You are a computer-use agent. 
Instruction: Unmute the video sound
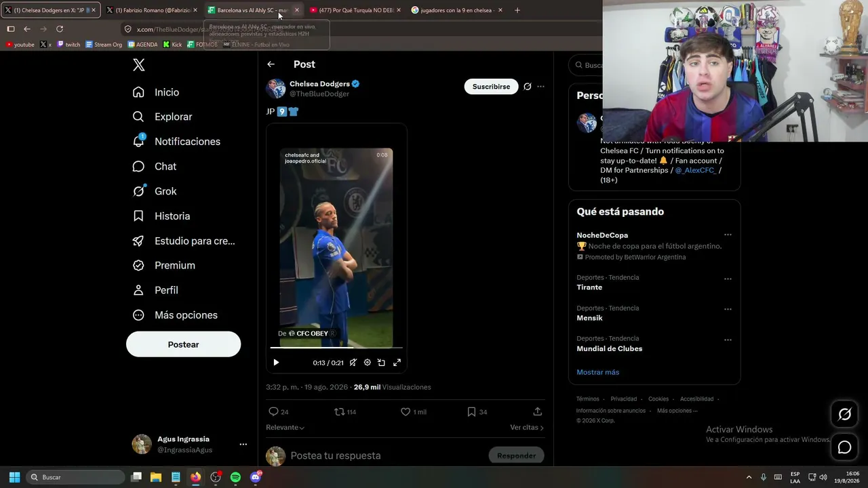353,363
